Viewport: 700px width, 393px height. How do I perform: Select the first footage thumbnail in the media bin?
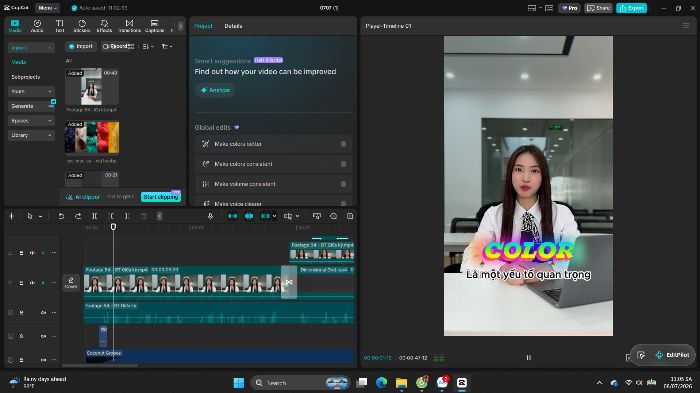point(92,87)
